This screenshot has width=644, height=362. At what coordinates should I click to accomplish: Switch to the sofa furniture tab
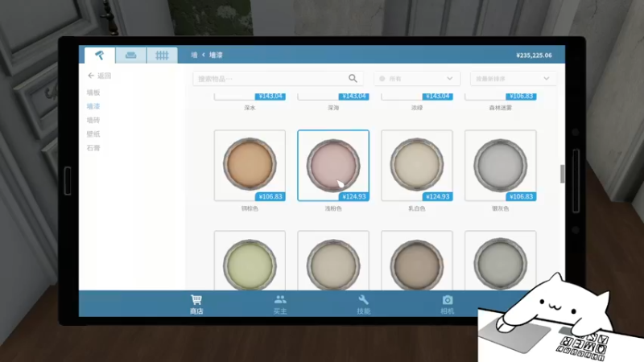[130, 56]
